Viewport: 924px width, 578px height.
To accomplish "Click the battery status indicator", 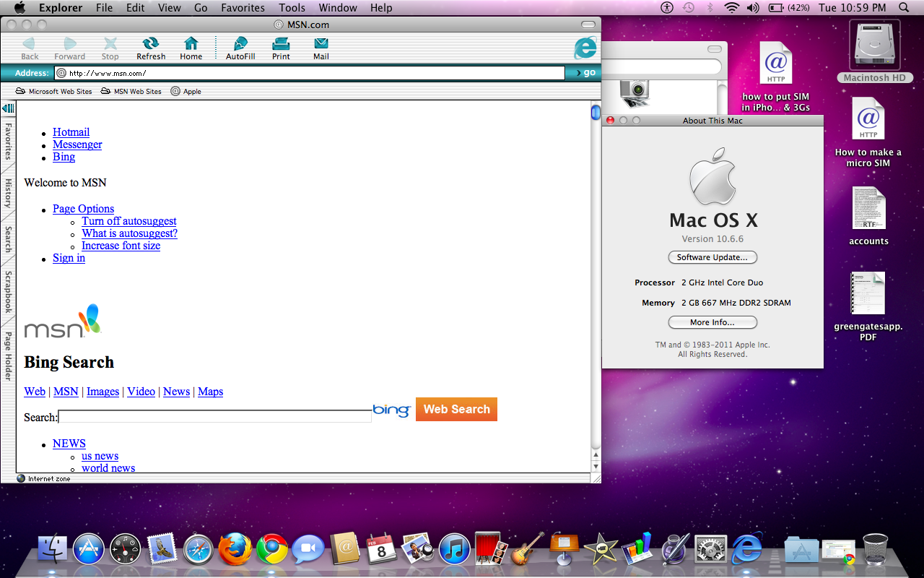I will point(788,8).
